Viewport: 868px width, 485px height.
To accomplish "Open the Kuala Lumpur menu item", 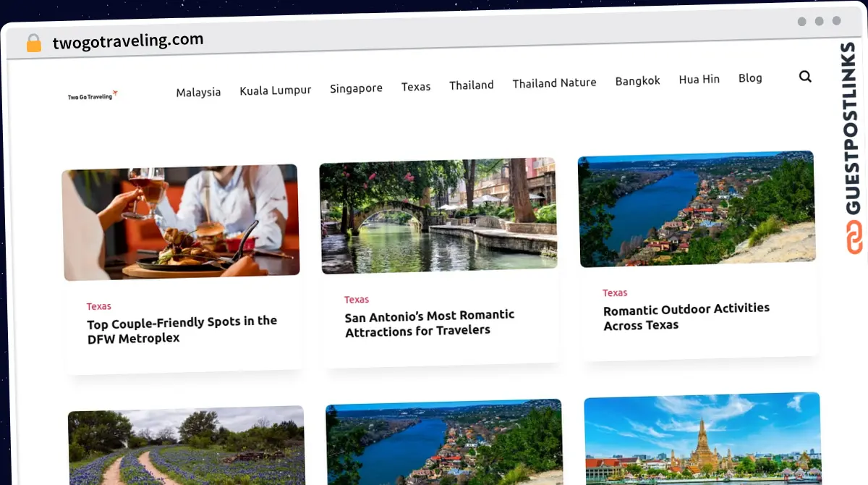I will tap(276, 90).
